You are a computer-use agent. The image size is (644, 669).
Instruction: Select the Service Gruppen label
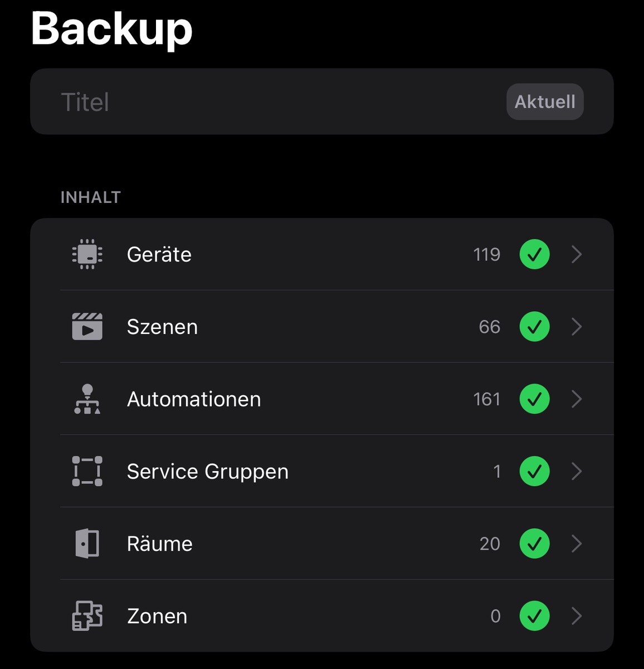tap(208, 472)
